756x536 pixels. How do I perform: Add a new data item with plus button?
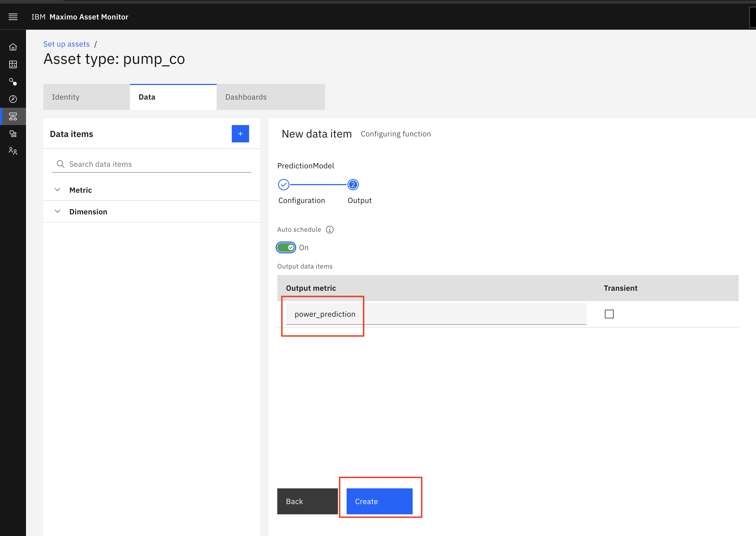[240, 134]
